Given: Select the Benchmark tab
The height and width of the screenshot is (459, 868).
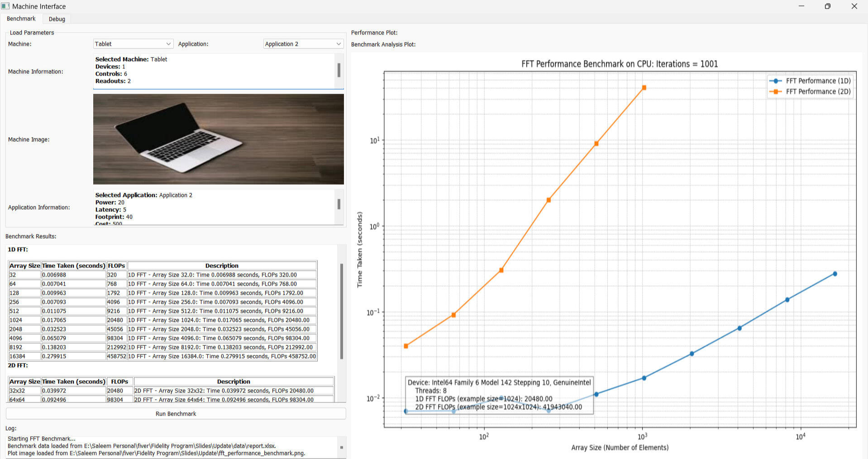Looking at the screenshot, I should tap(21, 19).
